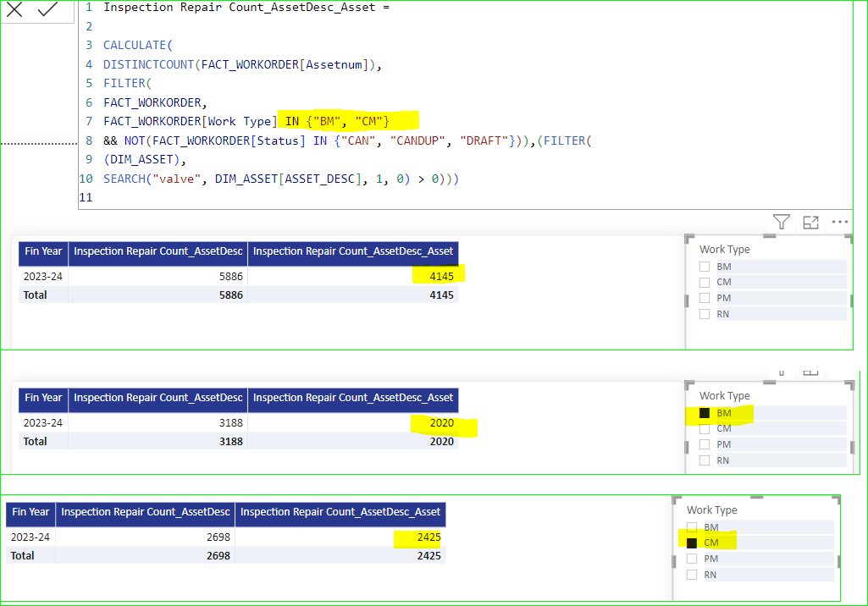The height and width of the screenshot is (606, 868).
Task: Tick PM in the slicer where CM is checked
Action: pyautogui.click(x=691, y=559)
